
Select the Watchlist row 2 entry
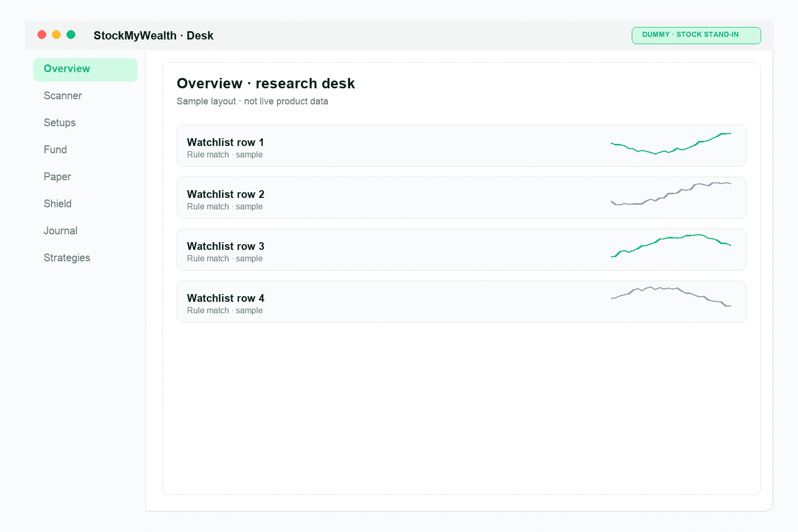[461, 197]
